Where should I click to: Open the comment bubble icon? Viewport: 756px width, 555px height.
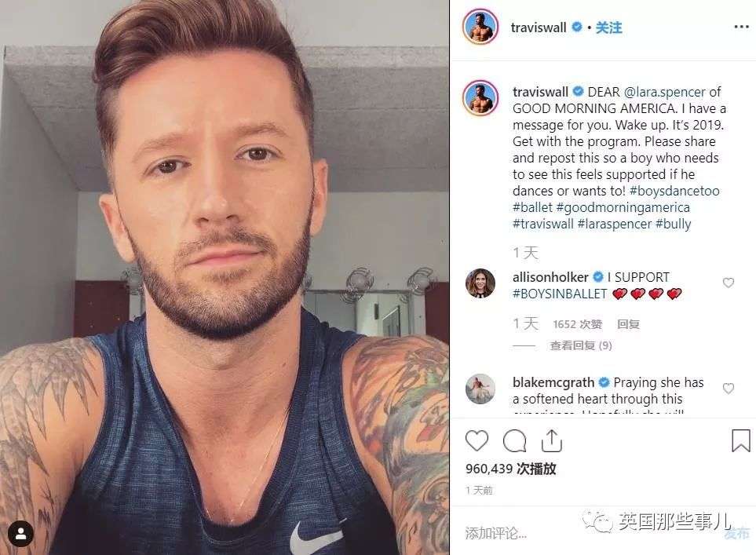pyautogui.click(x=514, y=440)
